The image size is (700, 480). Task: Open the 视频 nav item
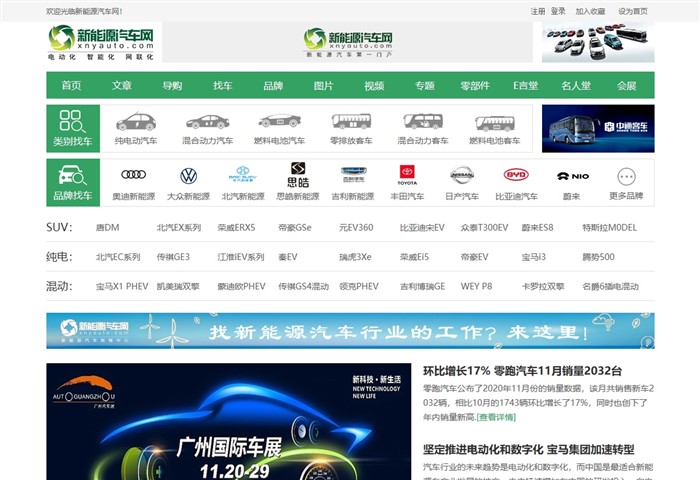(x=374, y=85)
